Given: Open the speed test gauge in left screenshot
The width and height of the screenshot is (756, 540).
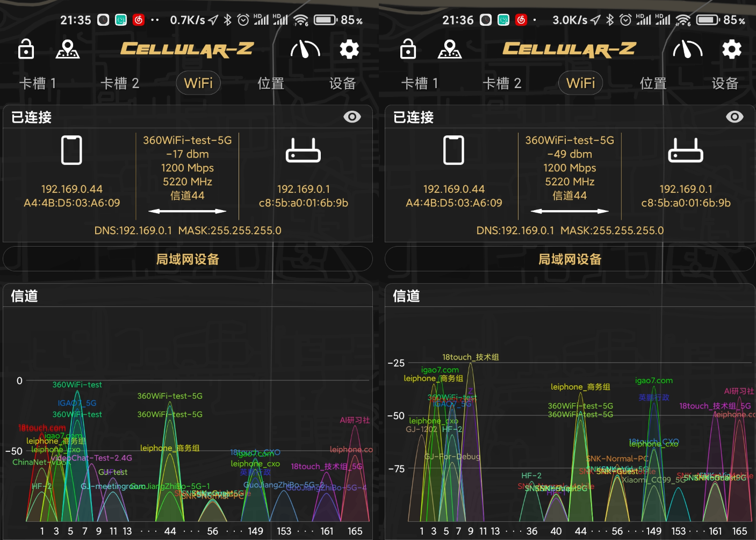Looking at the screenshot, I should click(x=305, y=49).
